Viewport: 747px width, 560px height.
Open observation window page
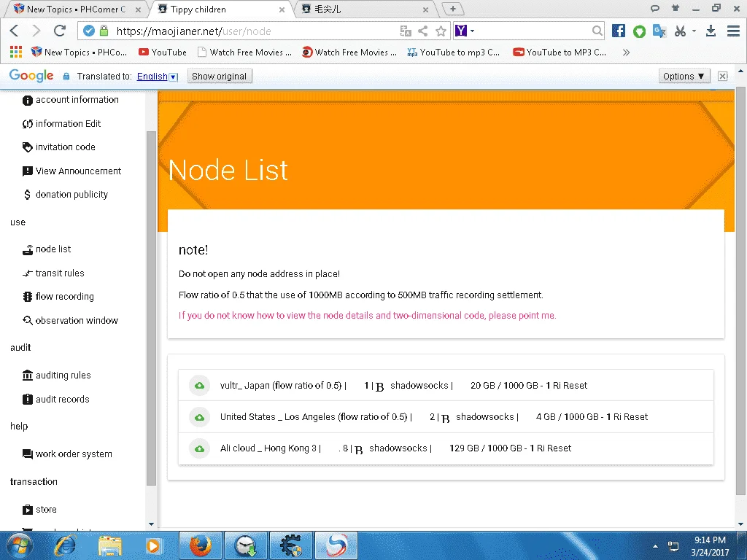pyautogui.click(x=70, y=321)
